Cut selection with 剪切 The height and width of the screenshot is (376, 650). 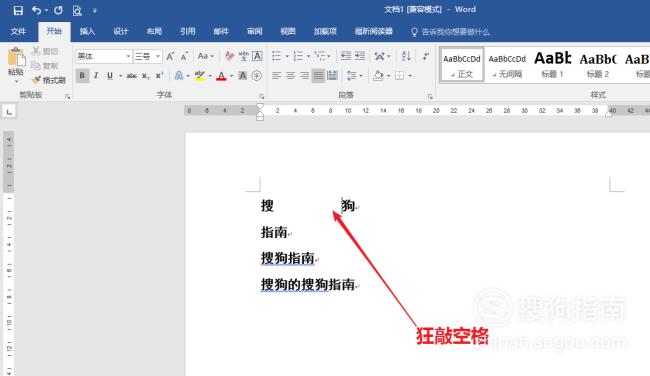point(46,51)
